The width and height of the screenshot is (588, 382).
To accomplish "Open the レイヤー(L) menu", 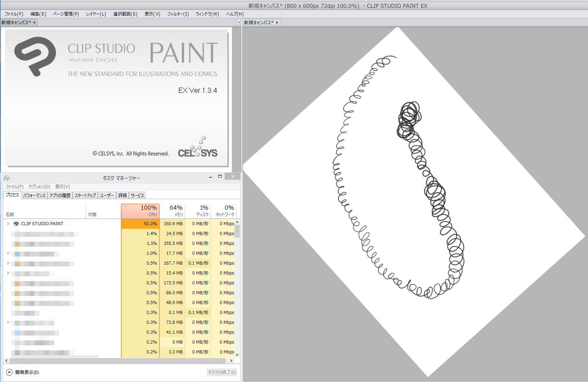I will (x=96, y=14).
